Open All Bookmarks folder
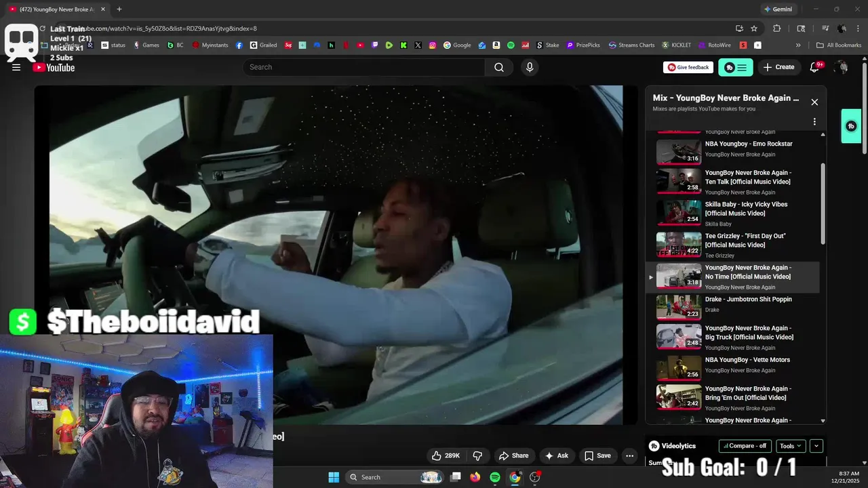The image size is (868, 488). [x=839, y=45]
